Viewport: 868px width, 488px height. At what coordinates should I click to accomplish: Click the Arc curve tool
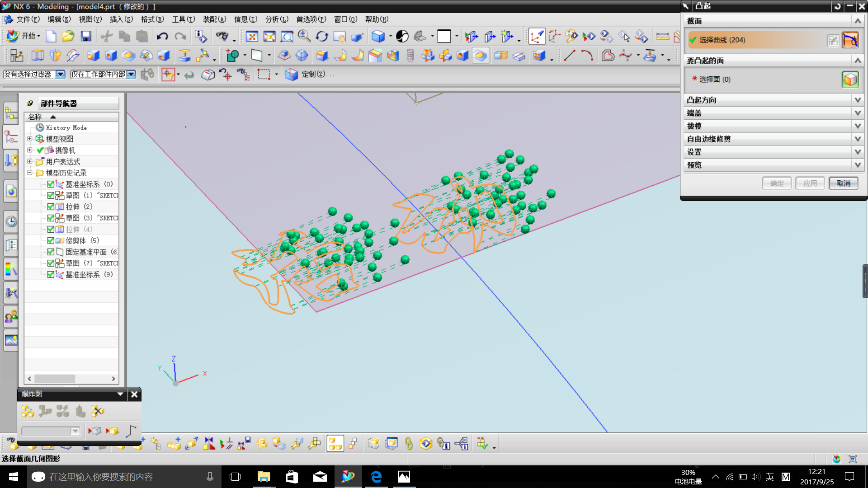tap(587, 56)
